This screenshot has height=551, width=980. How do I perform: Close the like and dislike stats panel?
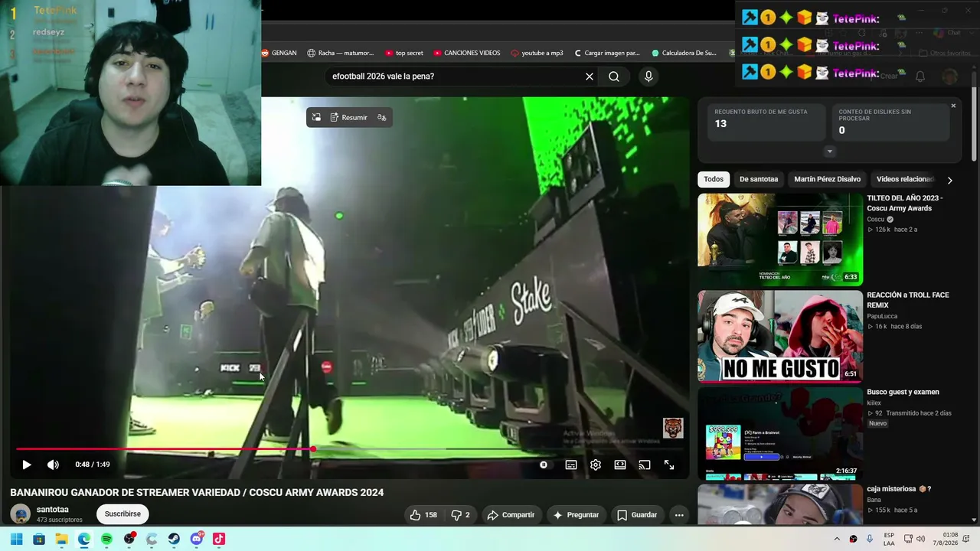coord(953,106)
